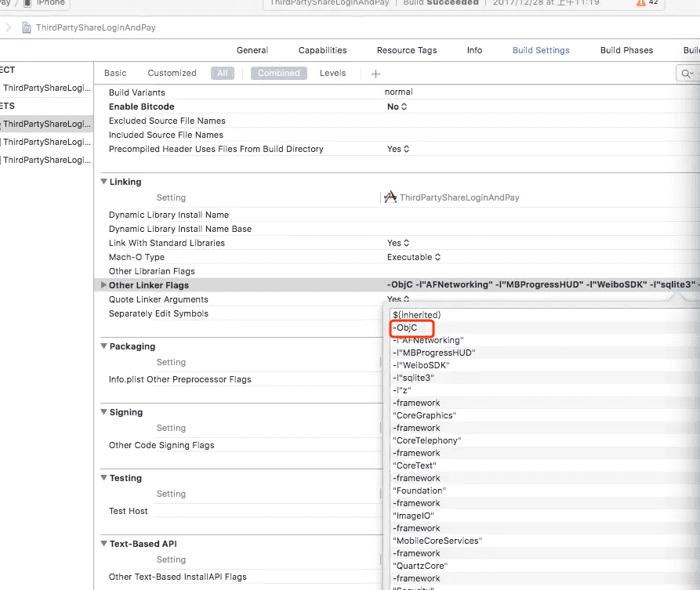Open Mach-O Type Executable dropdown

(x=413, y=258)
